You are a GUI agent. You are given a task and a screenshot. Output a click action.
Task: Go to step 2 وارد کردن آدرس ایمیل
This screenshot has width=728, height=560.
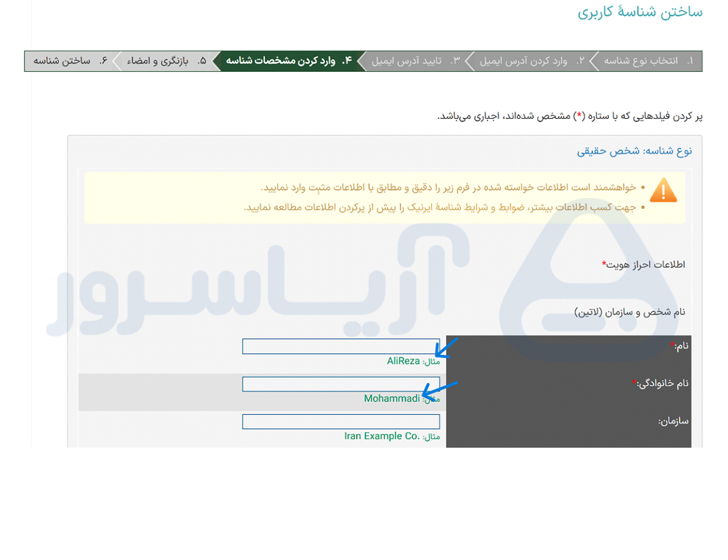pos(531,61)
